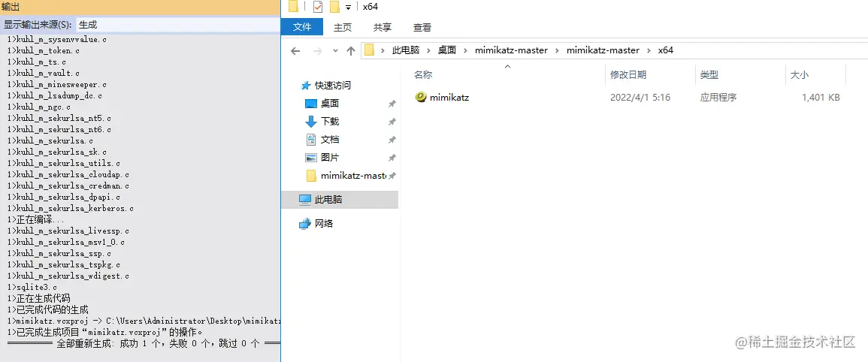The height and width of the screenshot is (362, 868).
Task: Select the mimikatz file name
Action: [x=449, y=98]
